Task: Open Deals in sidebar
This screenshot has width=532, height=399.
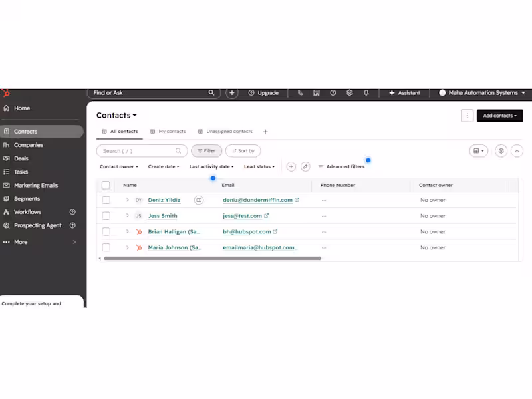Action: [x=21, y=158]
